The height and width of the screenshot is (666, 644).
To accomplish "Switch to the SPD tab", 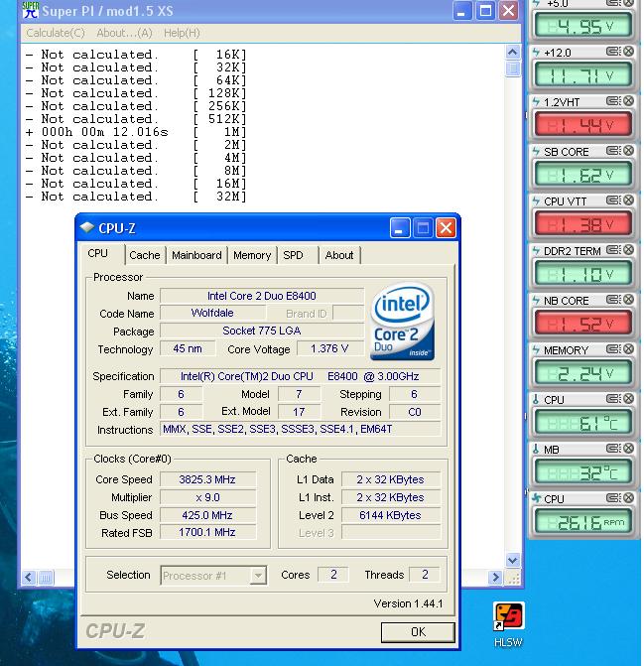I will click(x=294, y=255).
